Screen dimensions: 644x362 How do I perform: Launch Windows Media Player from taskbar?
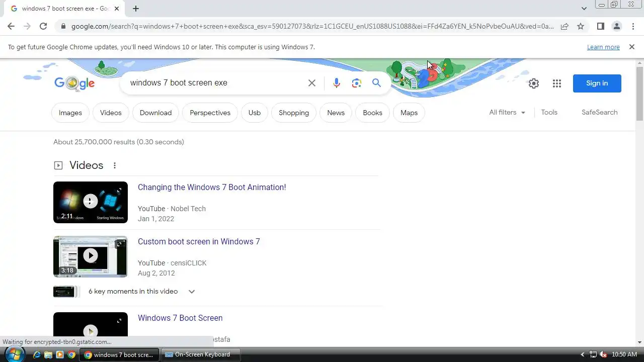[60, 354]
